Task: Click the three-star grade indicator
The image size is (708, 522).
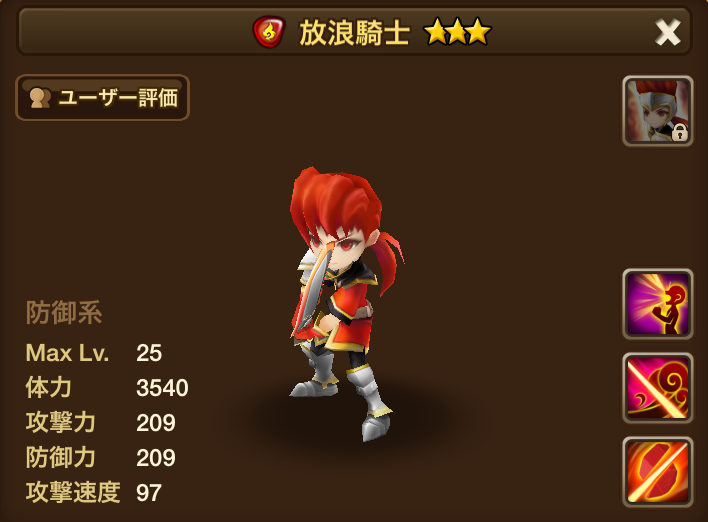Action: pyautogui.click(x=457, y=32)
